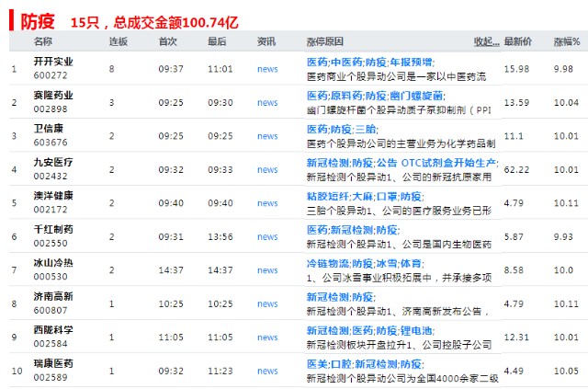Click price 15.98 for 开开实业

tap(516, 69)
